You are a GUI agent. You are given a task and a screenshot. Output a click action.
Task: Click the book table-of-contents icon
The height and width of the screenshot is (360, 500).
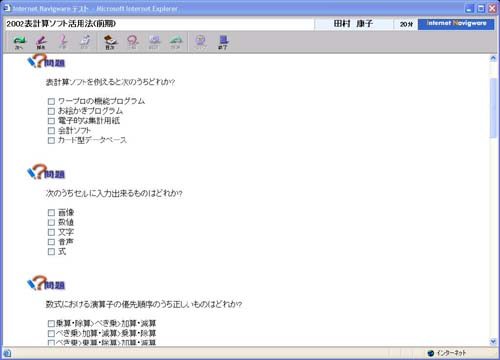click(110, 42)
